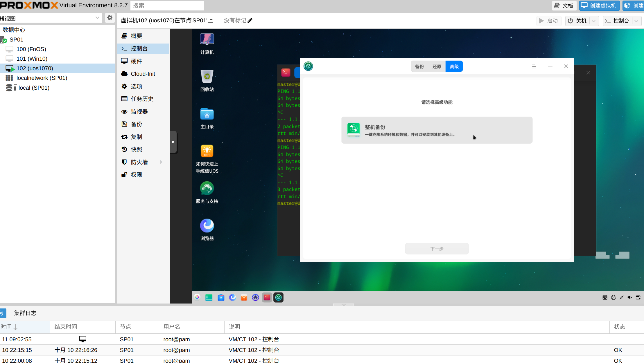Expand the Console (控制台) button dropdown arrow
Image resolution: width=644 pixels, height=363 pixels.
tap(636, 21)
